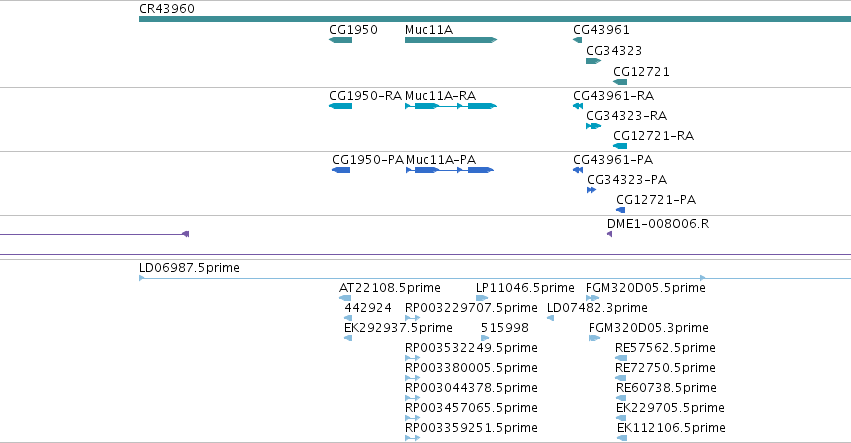Select the RE57562.5prime EST glyph
Screen dimensions: 851x443
coord(621,358)
